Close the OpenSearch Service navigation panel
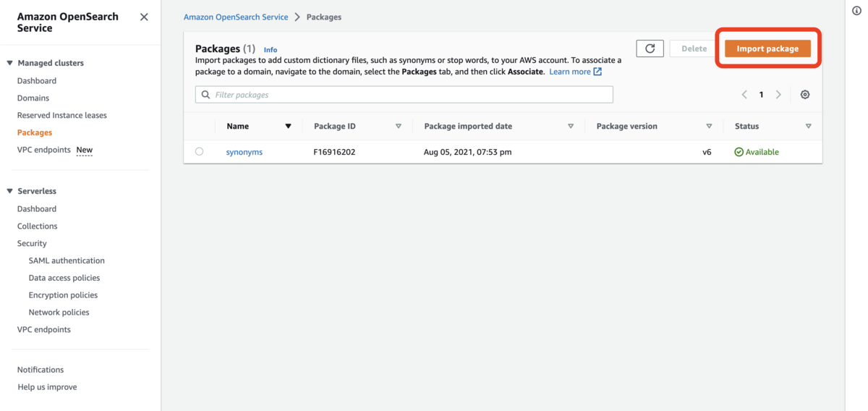Screen dimensions: 868x411 coord(144,17)
